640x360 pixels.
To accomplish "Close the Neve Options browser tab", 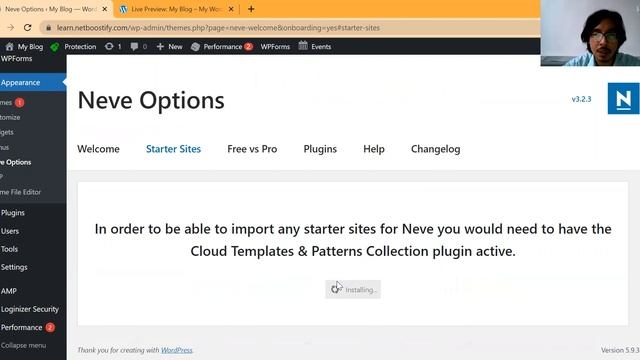I will point(104,9).
